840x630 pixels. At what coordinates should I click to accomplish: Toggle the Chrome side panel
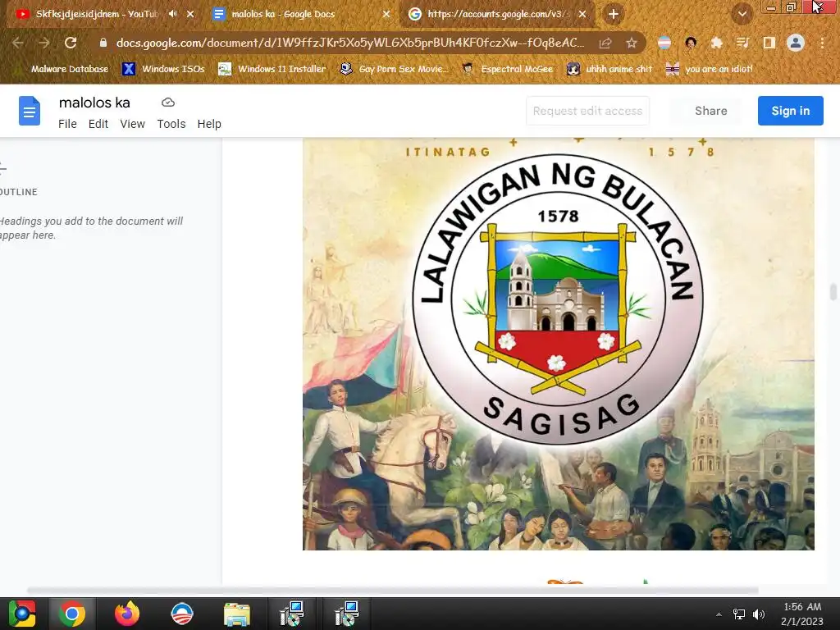tap(769, 43)
